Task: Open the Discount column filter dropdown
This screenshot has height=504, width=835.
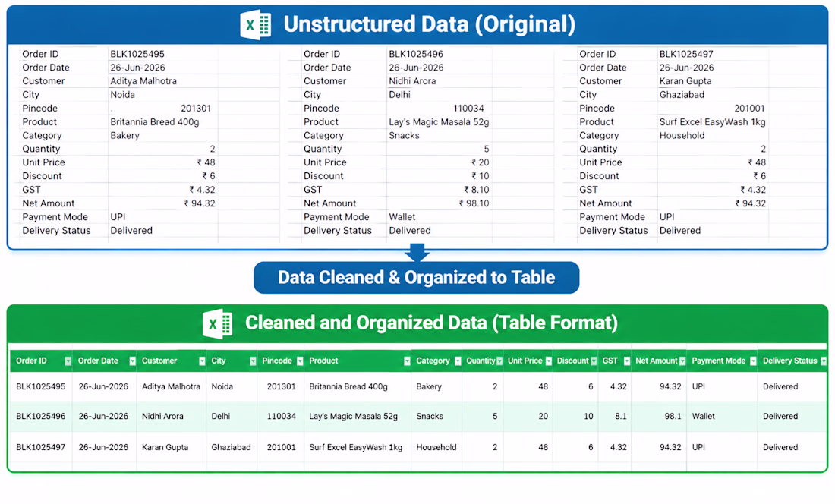Action: click(x=594, y=361)
